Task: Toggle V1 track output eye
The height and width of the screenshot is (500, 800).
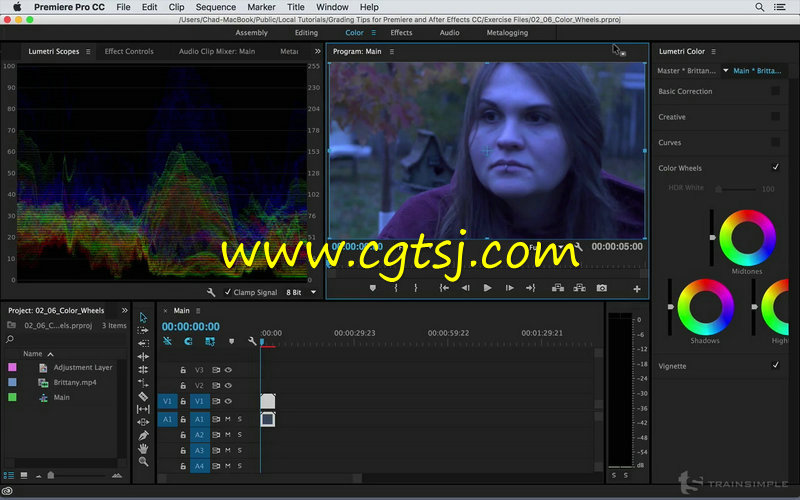Action: [228, 401]
